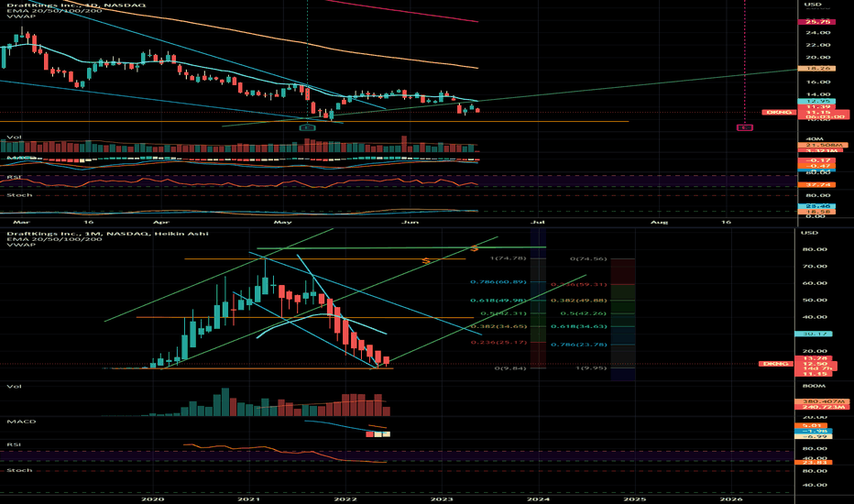This screenshot has width=854, height=504.
Task: Click 2021 on the monthly time axis
Action: (249, 499)
